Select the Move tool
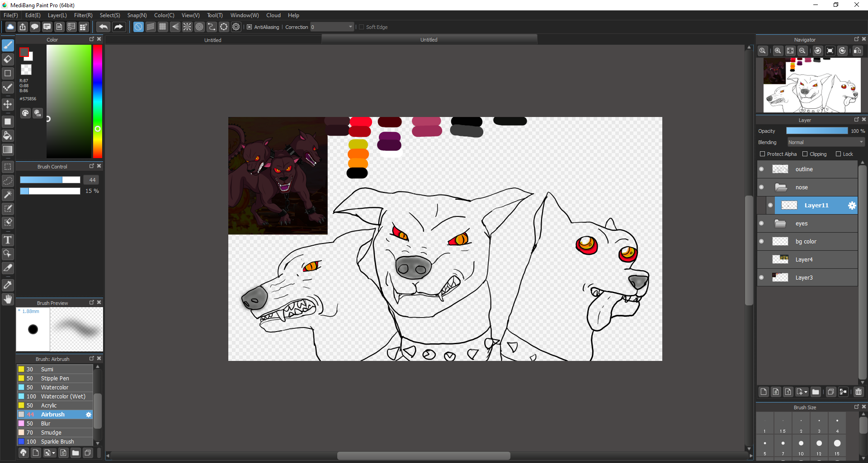 tap(8, 104)
